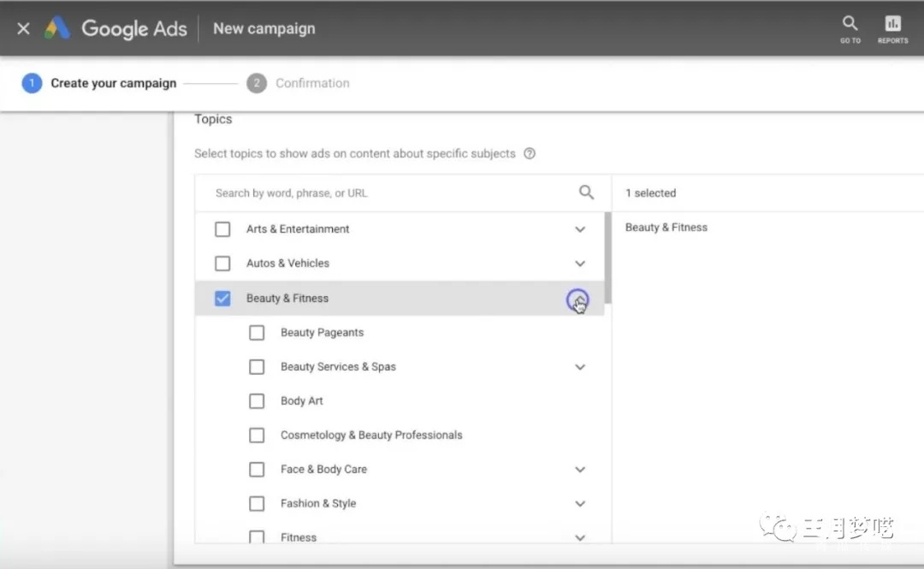Expand Face & Body Care subtopics

coord(580,470)
